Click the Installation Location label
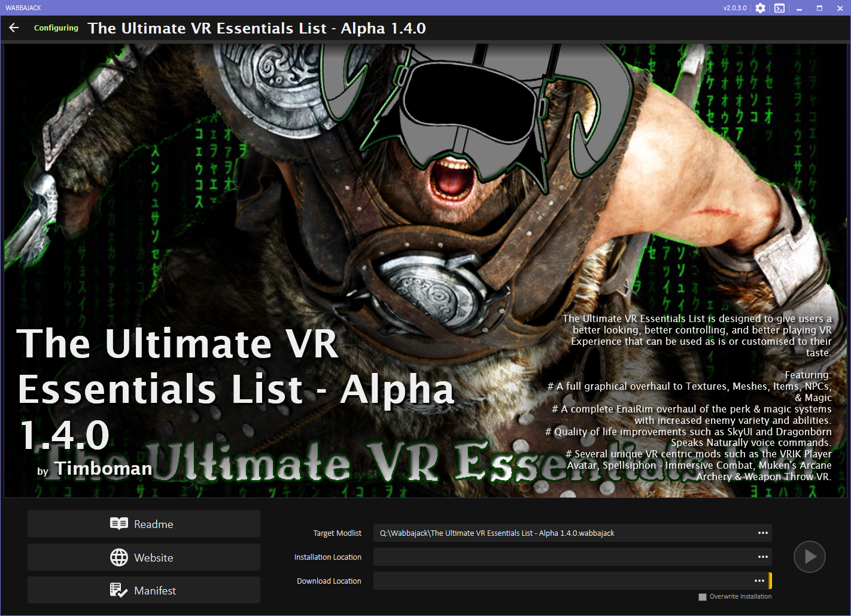The image size is (851, 616). point(328,557)
